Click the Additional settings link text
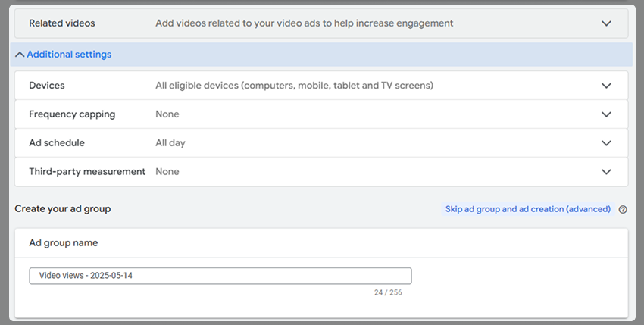Viewport: 644px width, 325px height. point(69,55)
